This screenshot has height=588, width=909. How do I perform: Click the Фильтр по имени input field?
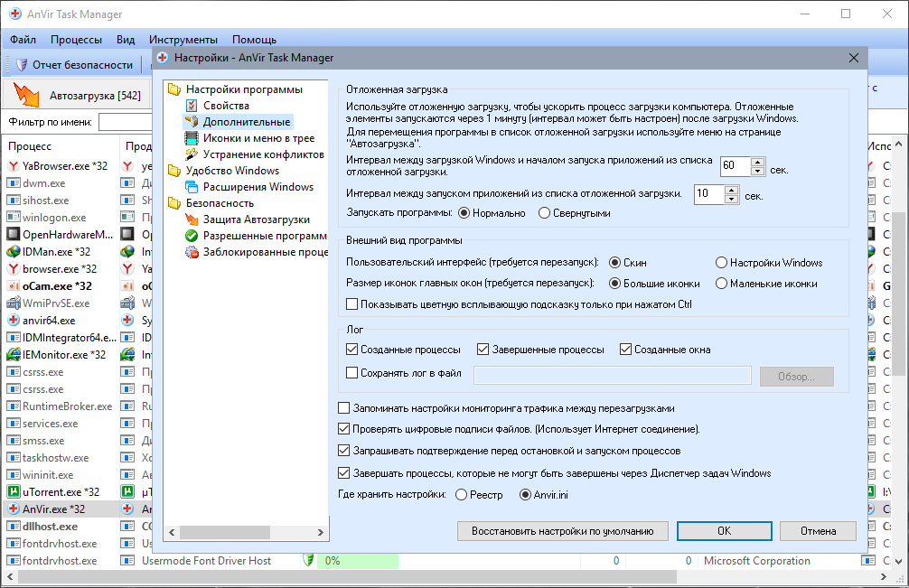click(126, 122)
